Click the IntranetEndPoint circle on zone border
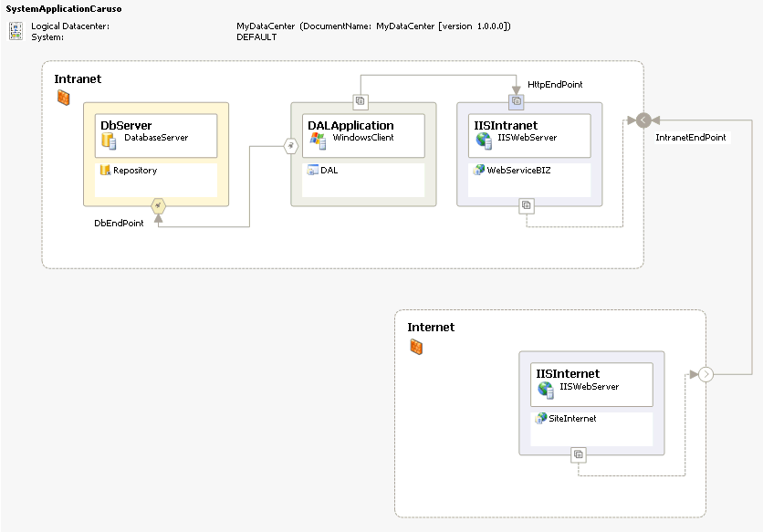The height and width of the screenshot is (532, 763). pos(643,120)
